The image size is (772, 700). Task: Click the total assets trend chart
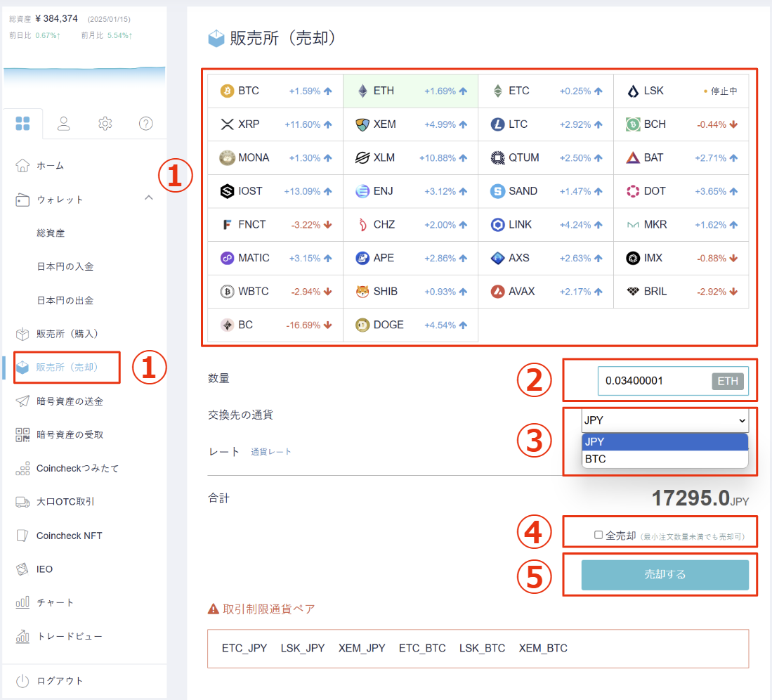(x=85, y=77)
